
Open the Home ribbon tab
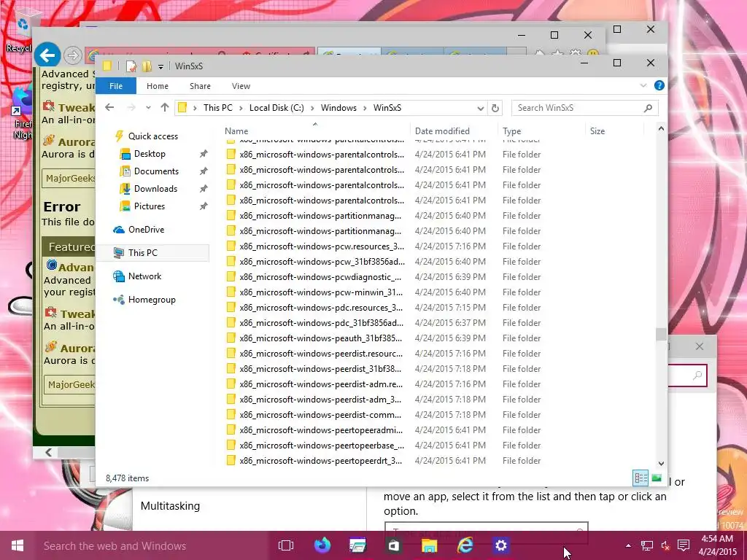(158, 86)
